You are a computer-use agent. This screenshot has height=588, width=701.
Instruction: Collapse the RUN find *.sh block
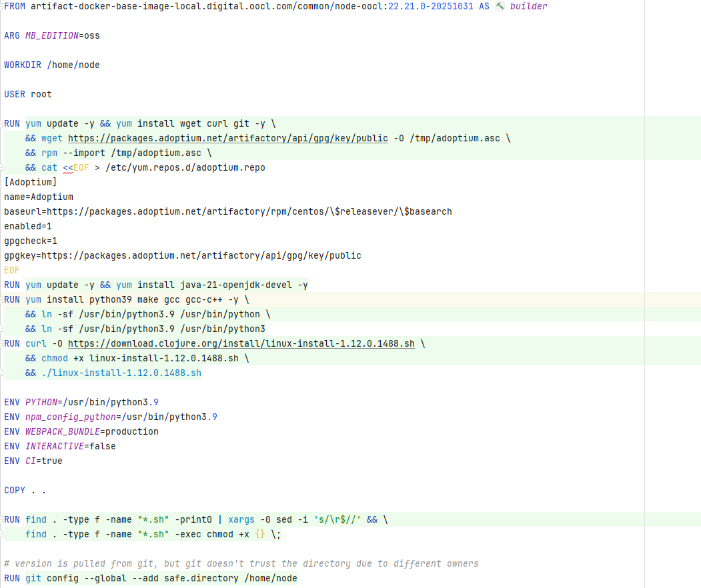(x=2, y=519)
